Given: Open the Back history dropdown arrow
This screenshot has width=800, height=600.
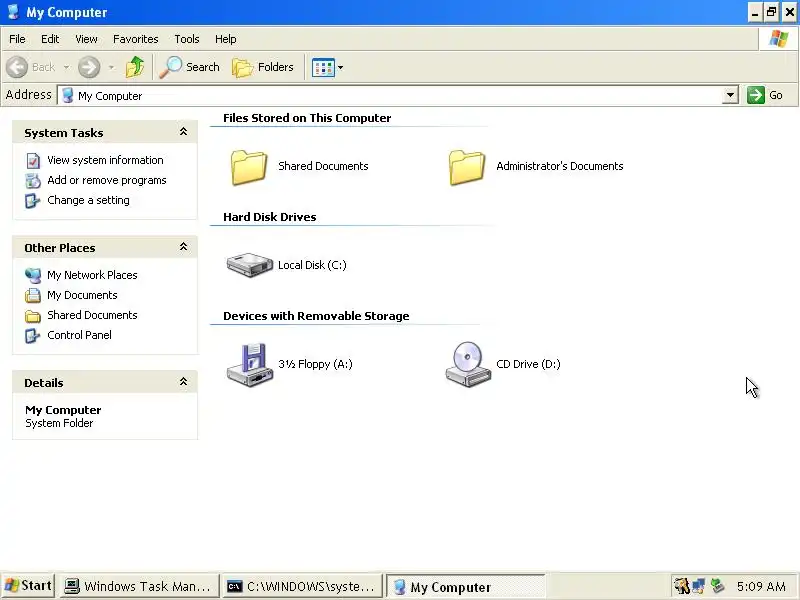Looking at the screenshot, I should point(66,67).
